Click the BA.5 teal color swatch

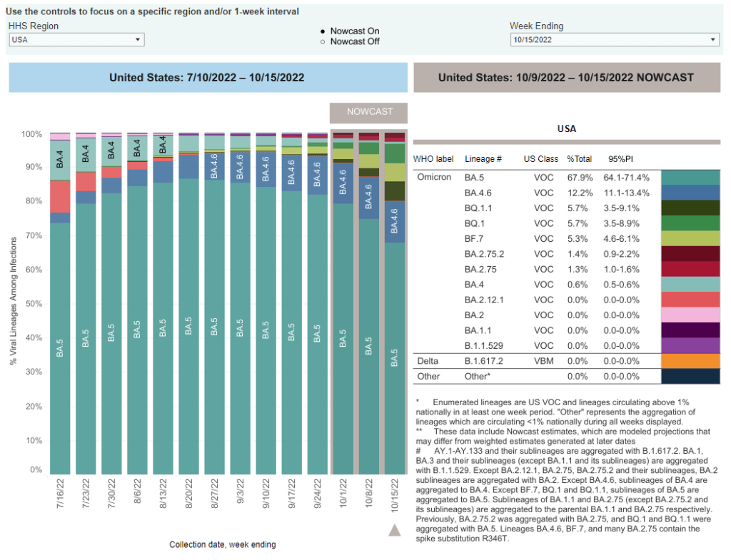point(690,178)
